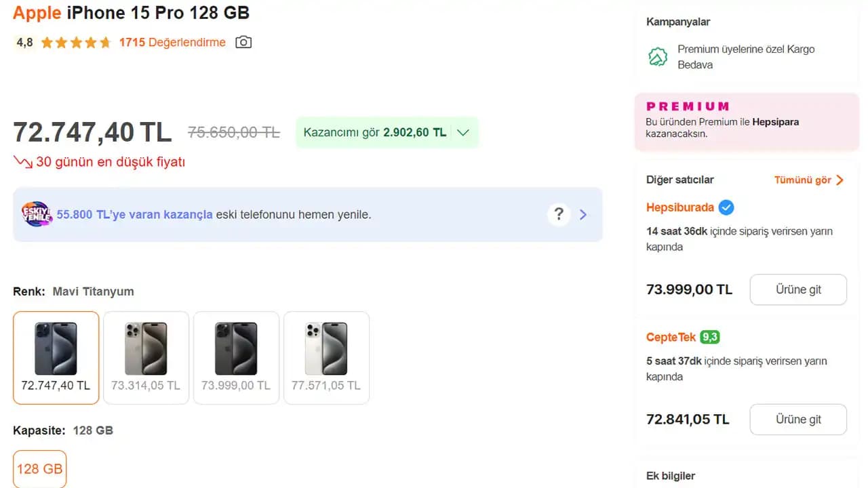Select the Mavi Titanyum color option
This screenshot has height=488, width=868.
[x=56, y=358]
